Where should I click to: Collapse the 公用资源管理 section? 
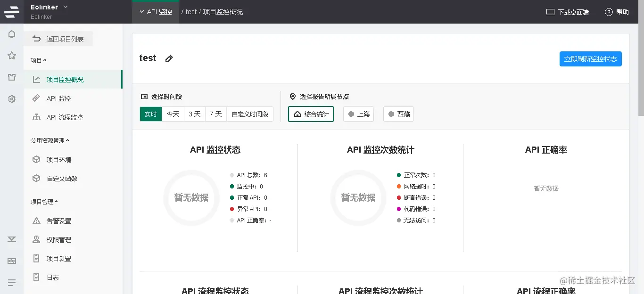(x=50, y=140)
